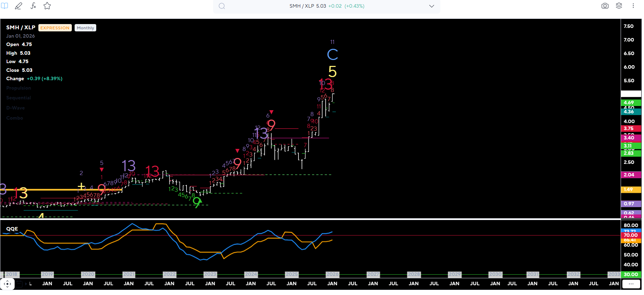
Task: Click the ellipsis button below price axis
Action: coord(631,284)
